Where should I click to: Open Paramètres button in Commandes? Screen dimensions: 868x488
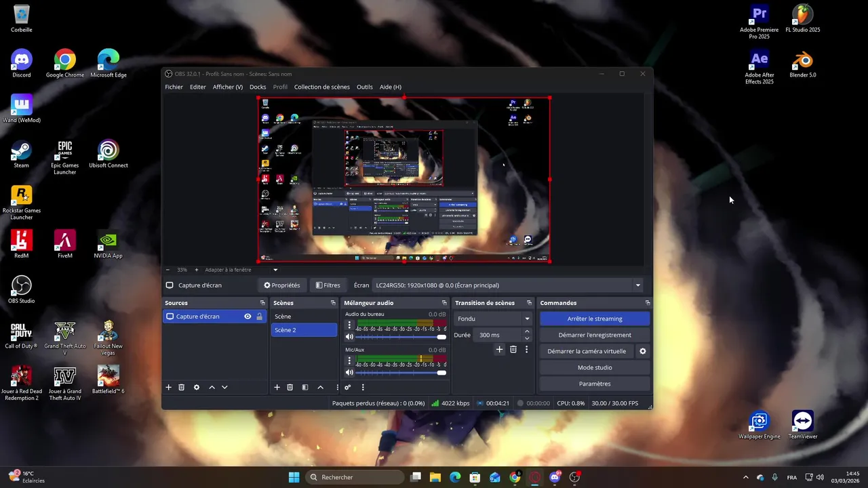(x=595, y=384)
